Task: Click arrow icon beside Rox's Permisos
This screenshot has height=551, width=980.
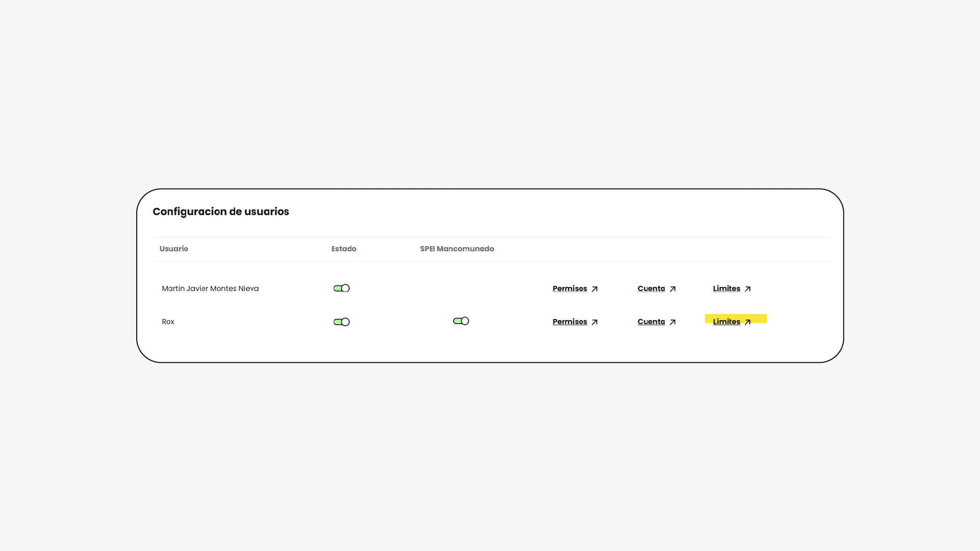Action: [594, 322]
